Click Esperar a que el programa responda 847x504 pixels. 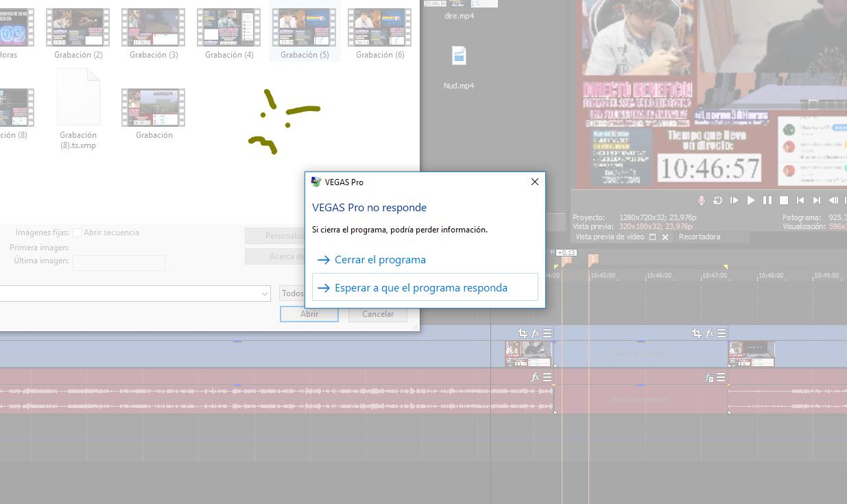coord(421,287)
